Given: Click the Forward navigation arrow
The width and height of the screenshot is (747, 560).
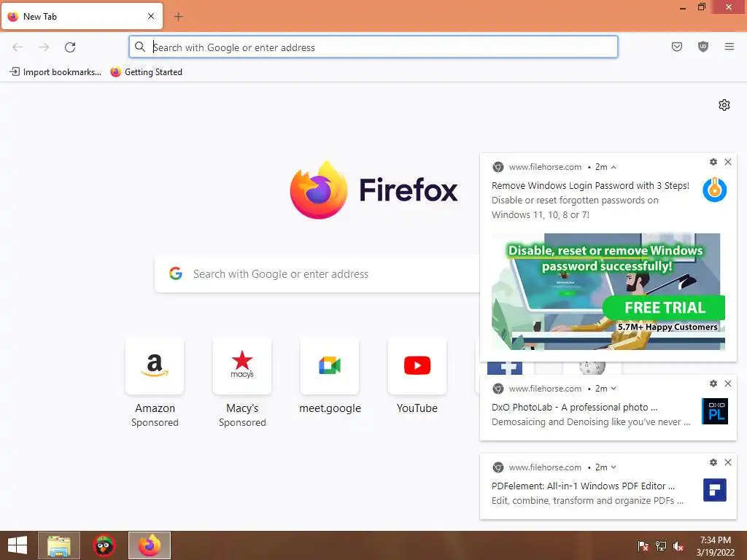Looking at the screenshot, I should click(44, 47).
